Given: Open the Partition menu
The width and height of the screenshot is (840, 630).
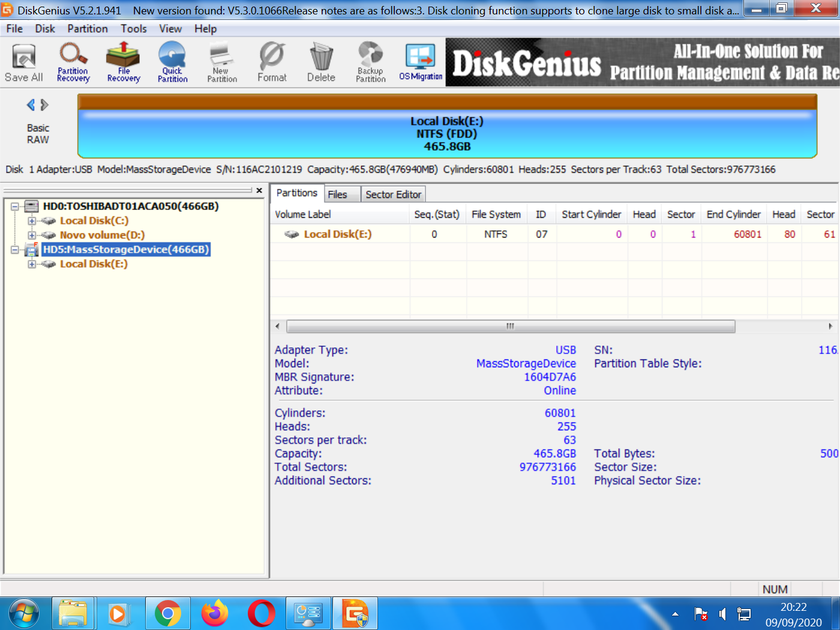Looking at the screenshot, I should (x=88, y=29).
